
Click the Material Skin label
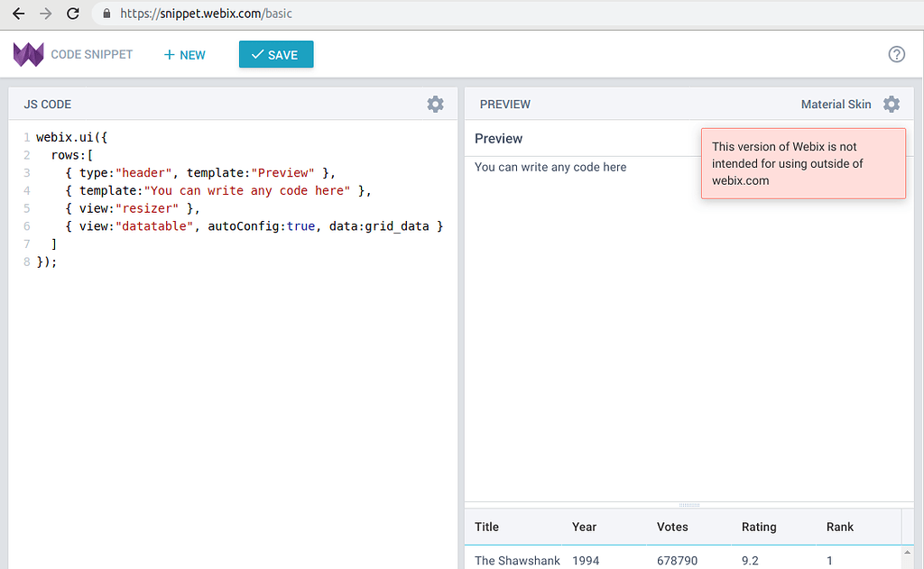(836, 105)
